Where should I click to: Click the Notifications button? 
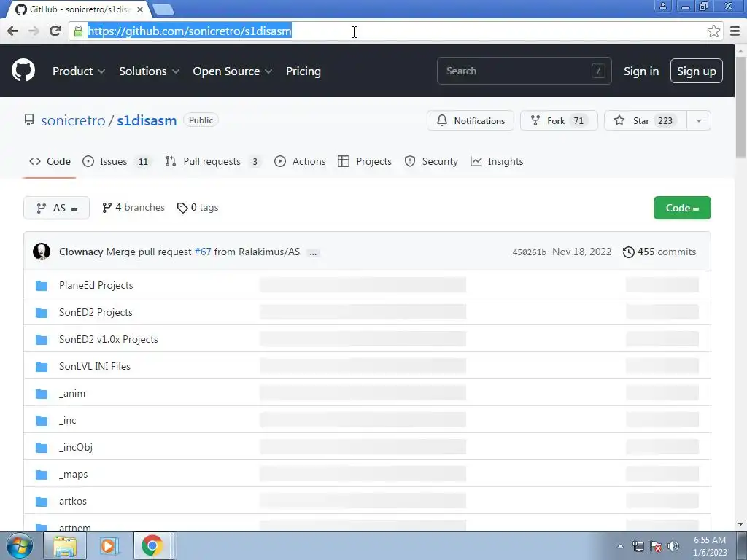[471, 120]
